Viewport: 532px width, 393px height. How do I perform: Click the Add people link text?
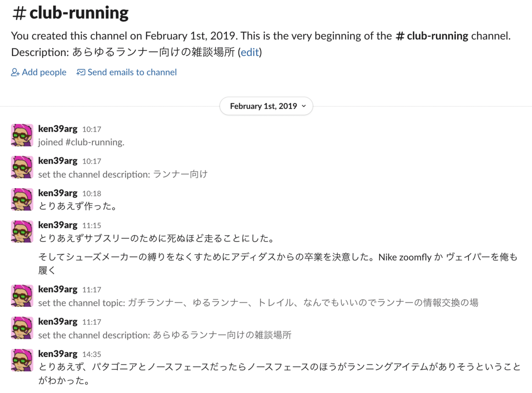coord(44,72)
